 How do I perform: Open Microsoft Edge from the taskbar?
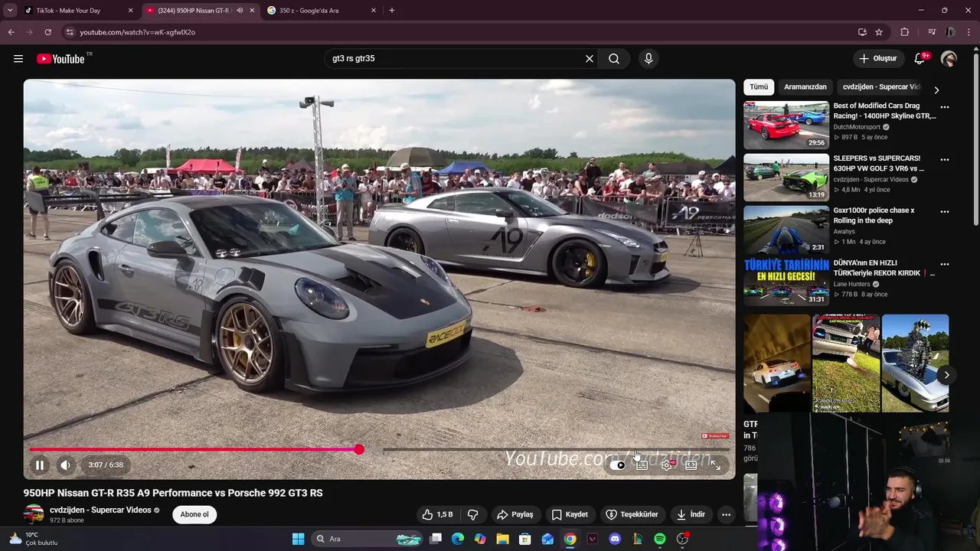[458, 539]
